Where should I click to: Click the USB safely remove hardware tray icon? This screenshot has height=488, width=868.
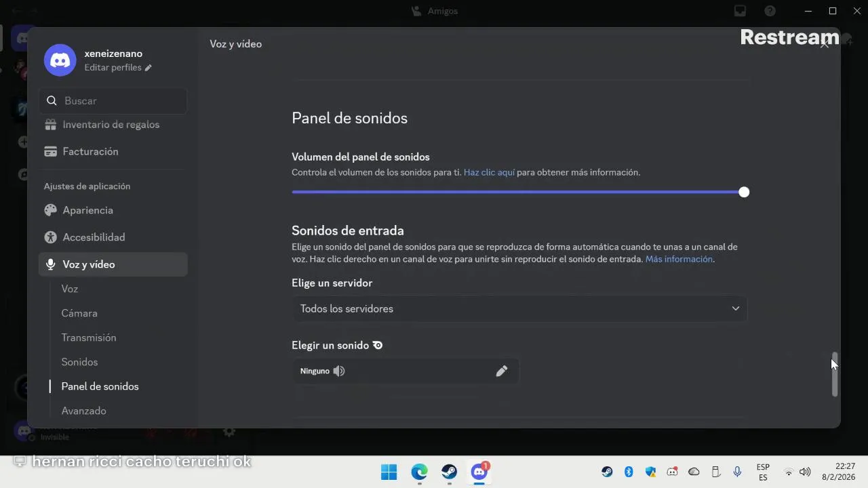pyautogui.click(x=715, y=472)
